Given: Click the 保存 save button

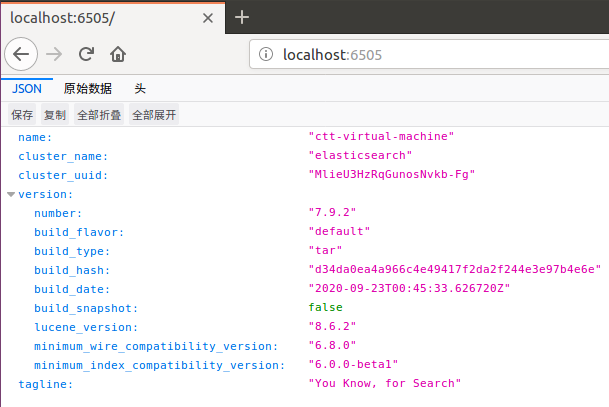Looking at the screenshot, I should [x=22, y=115].
